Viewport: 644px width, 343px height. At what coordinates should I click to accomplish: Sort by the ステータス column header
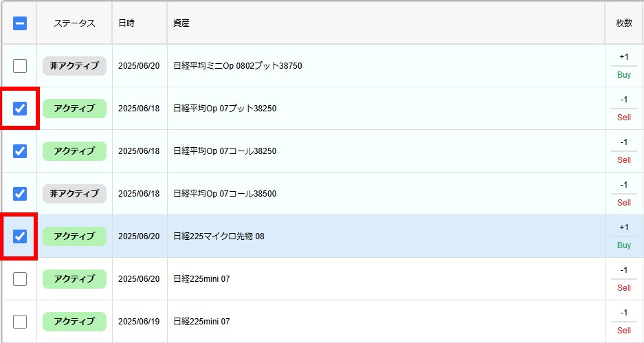click(74, 23)
